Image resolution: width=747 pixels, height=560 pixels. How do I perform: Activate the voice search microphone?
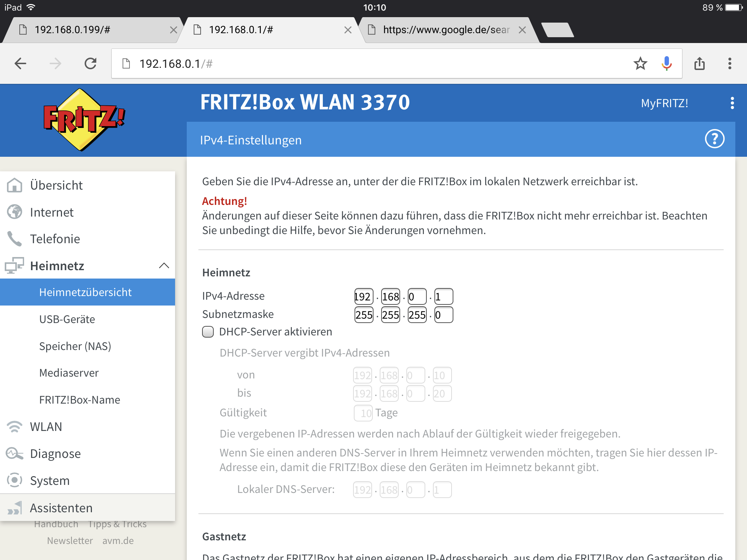pyautogui.click(x=667, y=63)
